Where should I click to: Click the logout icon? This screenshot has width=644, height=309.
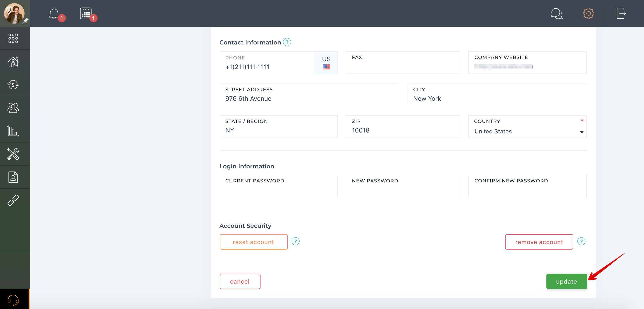(x=621, y=13)
